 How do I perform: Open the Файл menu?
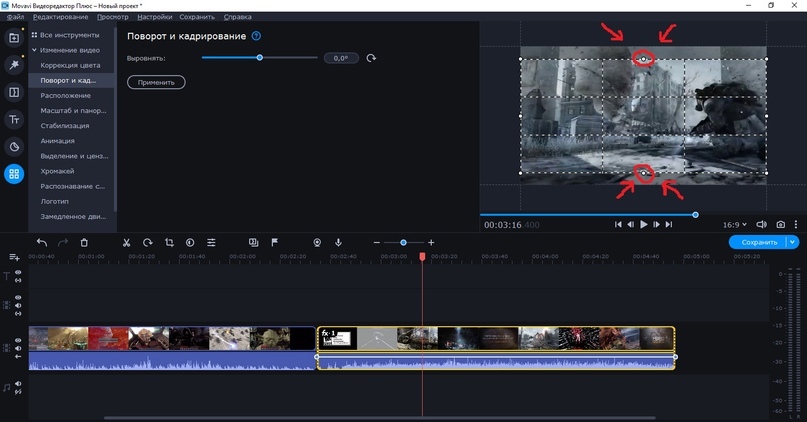[15, 17]
